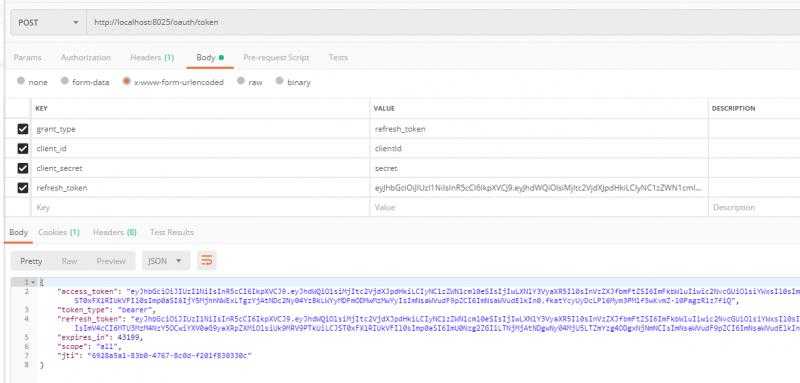Screen dimensions: 800x383
Task: Click the long eyJhbGci token value cell
Action: tap(539, 188)
